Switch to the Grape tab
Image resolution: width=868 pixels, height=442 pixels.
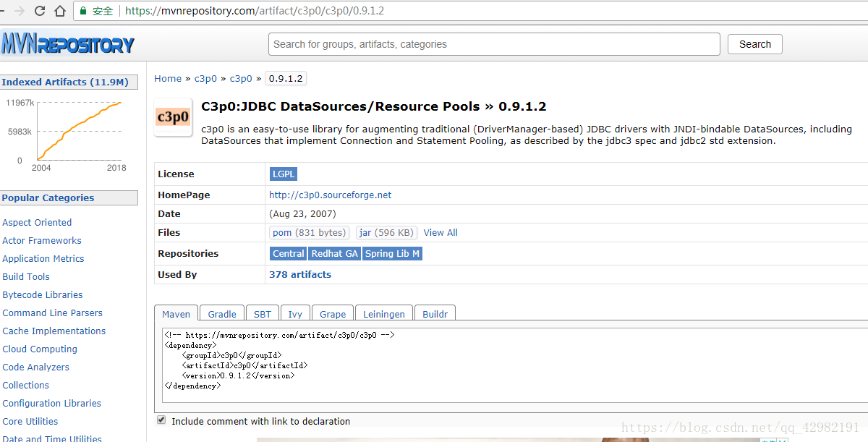pyautogui.click(x=333, y=314)
